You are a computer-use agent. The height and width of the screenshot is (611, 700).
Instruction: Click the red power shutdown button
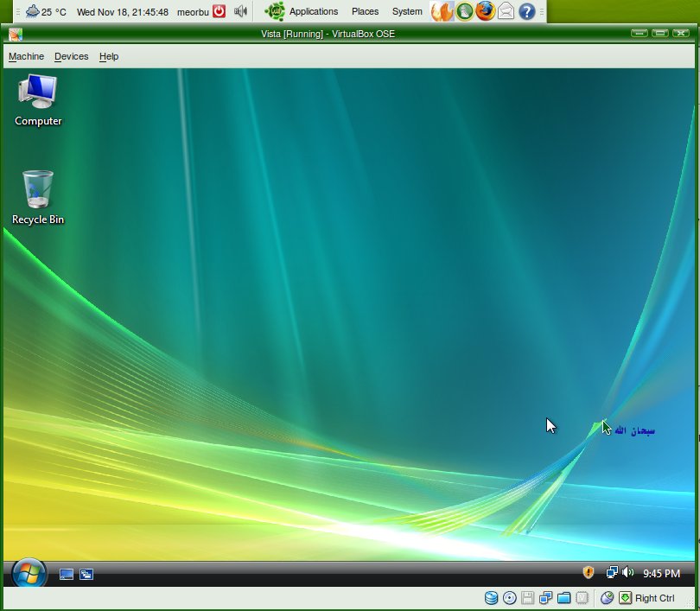(220, 10)
